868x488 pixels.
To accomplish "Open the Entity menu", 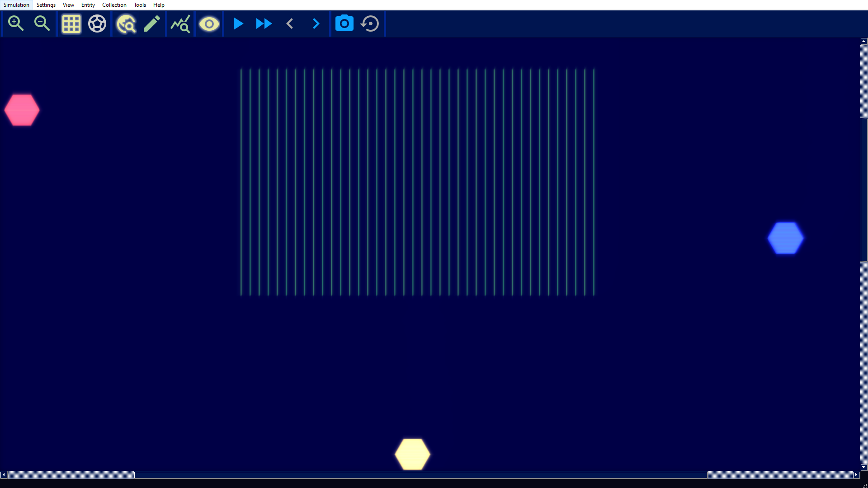I will point(88,5).
